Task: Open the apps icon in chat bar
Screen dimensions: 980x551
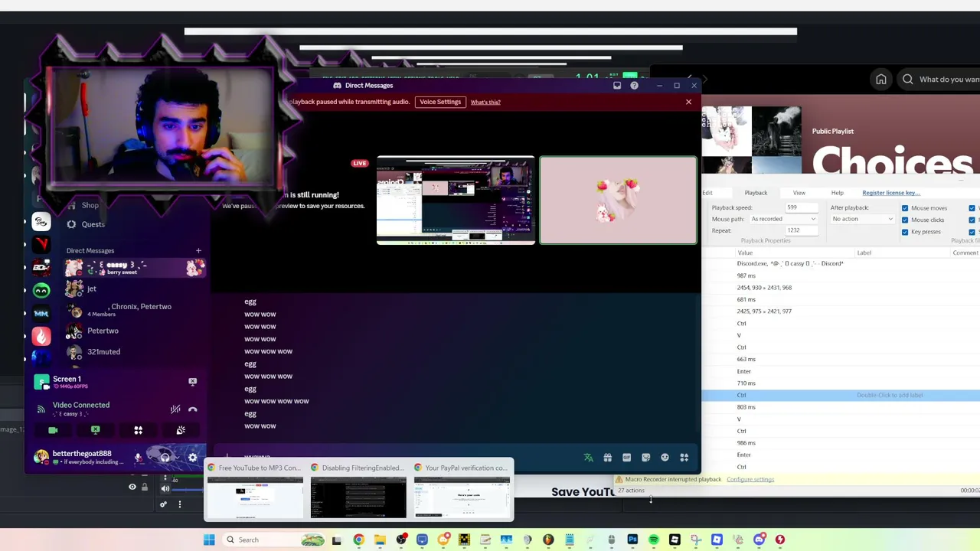Action: 684,458
